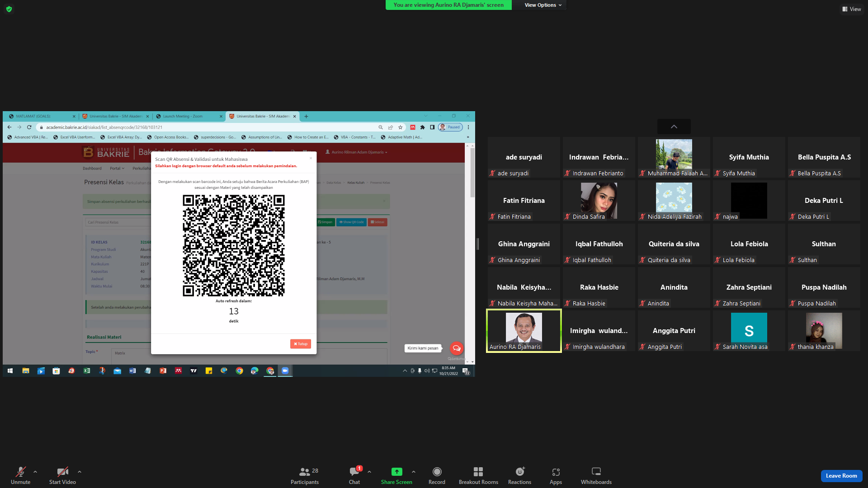Show hidden system tray icons
Viewport: 868px width, 488px height.
405,371
